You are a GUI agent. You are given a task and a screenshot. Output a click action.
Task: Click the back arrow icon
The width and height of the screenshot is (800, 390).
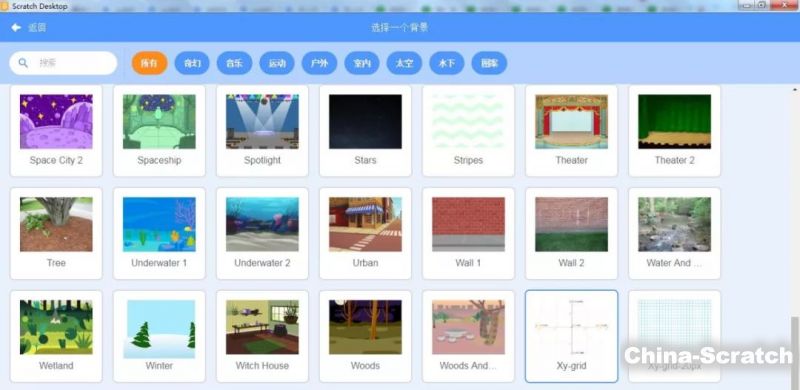point(16,28)
